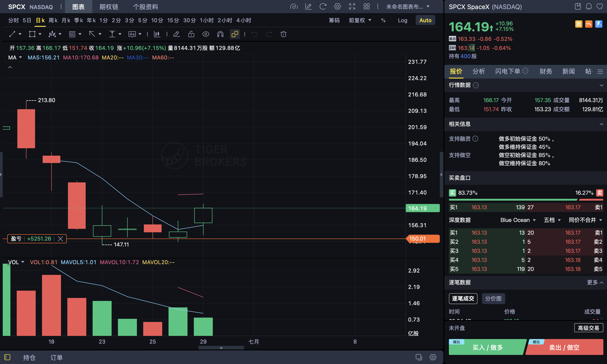Open the 前复权 adjustment dropdown
Screen dimensions: 607x364
[360, 20]
